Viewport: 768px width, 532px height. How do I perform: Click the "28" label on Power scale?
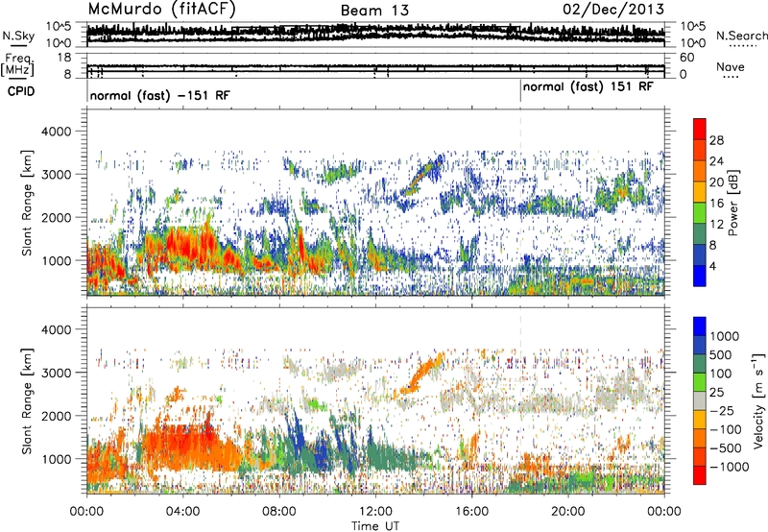[x=716, y=140]
